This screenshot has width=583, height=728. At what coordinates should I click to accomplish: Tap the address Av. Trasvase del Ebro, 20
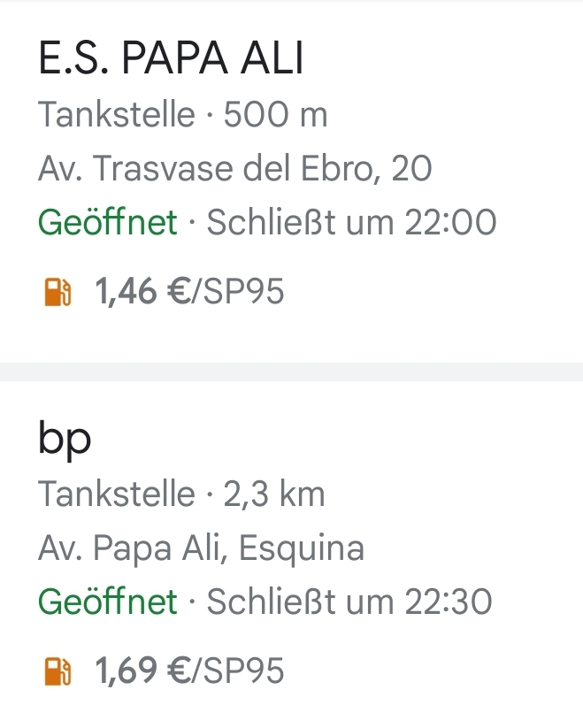point(234,168)
